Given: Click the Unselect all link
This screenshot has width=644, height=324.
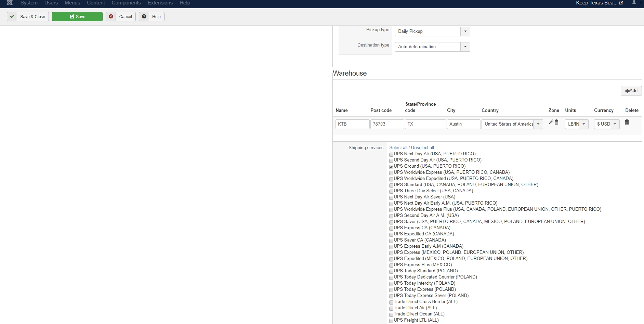Looking at the screenshot, I should click(x=422, y=147).
